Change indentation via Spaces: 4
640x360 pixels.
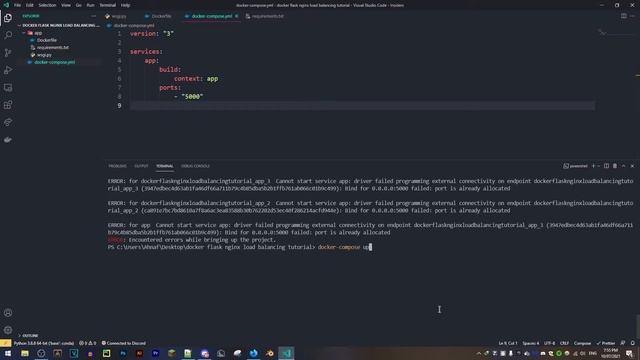[531, 343]
